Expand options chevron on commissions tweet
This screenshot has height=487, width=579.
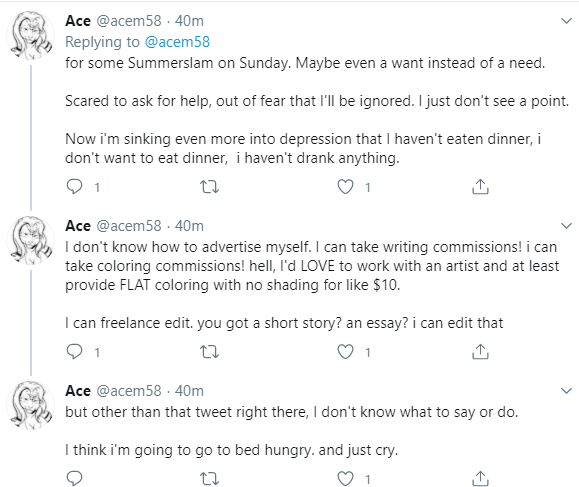[566, 225]
